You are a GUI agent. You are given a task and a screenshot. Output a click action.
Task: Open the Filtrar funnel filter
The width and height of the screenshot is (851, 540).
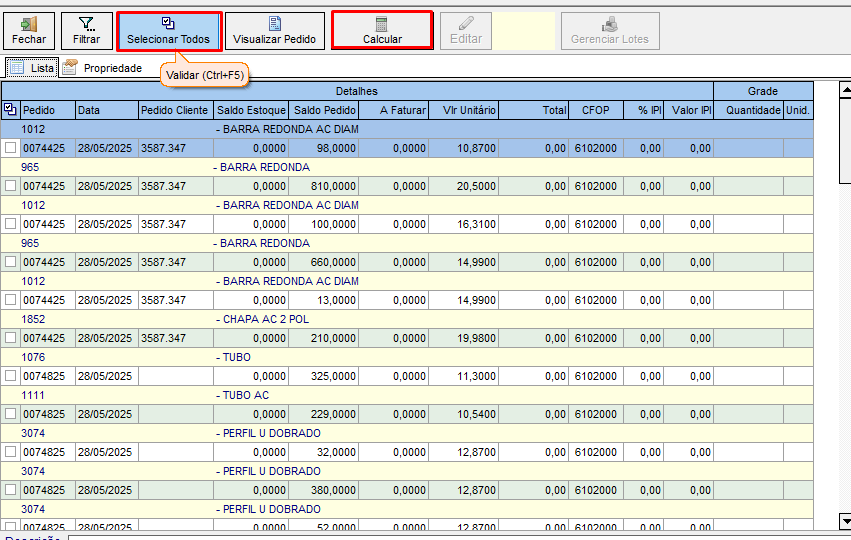(86, 31)
